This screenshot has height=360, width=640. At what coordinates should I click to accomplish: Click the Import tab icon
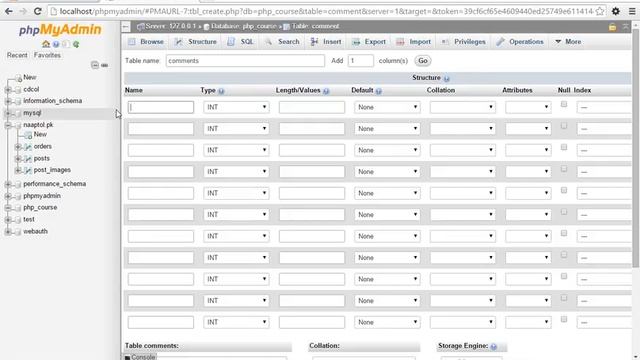(400, 42)
